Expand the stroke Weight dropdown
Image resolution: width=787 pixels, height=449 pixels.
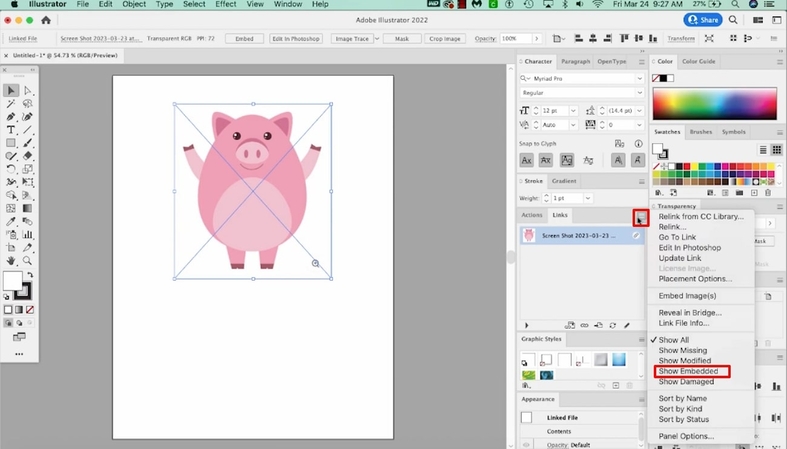590,199
